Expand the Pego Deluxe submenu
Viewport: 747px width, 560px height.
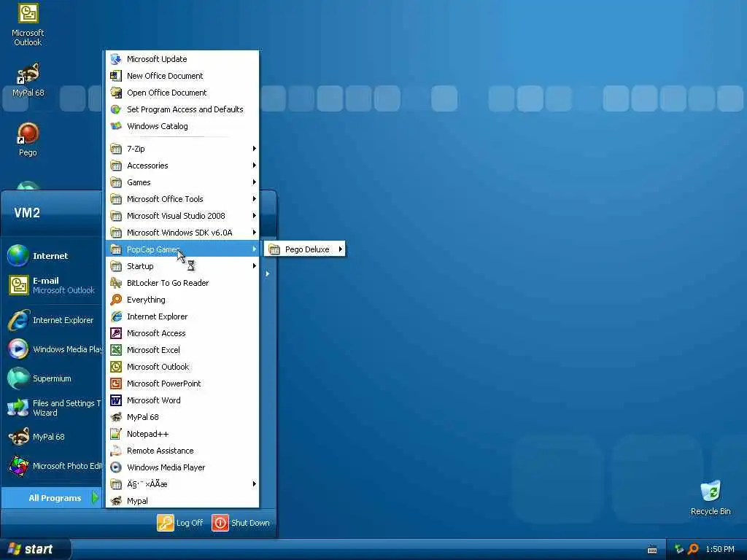[x=305, y=249]
